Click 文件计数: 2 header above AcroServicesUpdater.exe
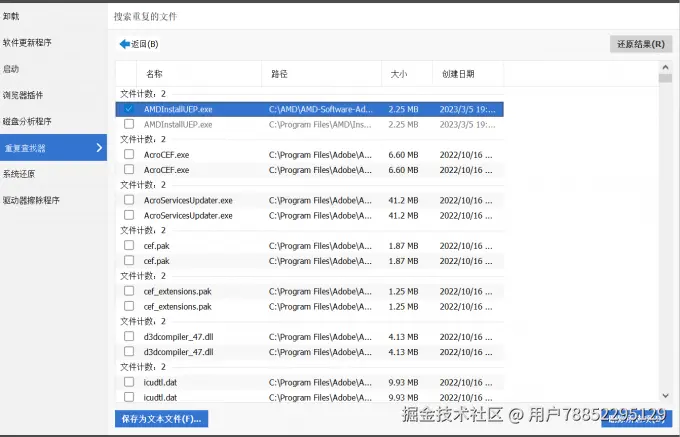680x437 pixels. click(143, 185)
